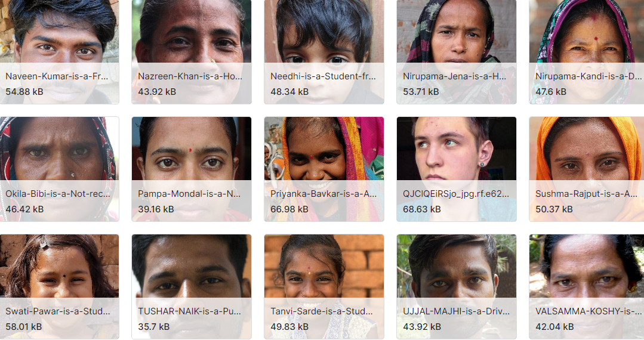The height and width of the screenshot is (340, 644).
Task: Select the Nazreen-Khan image file
Action: point(192,52)
